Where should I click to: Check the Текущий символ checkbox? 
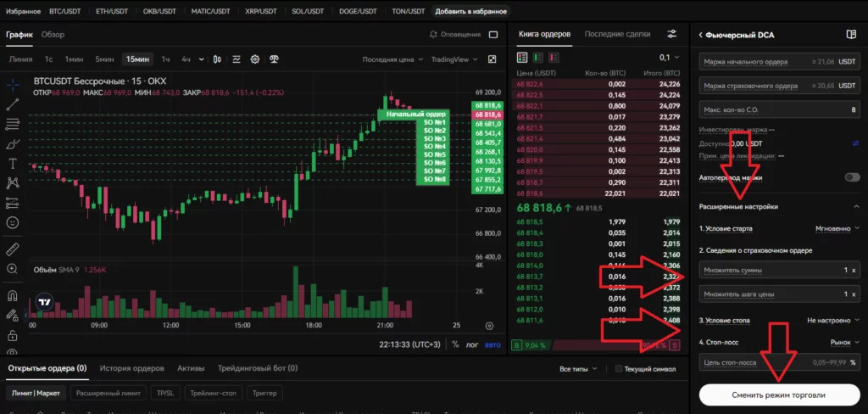620,369
